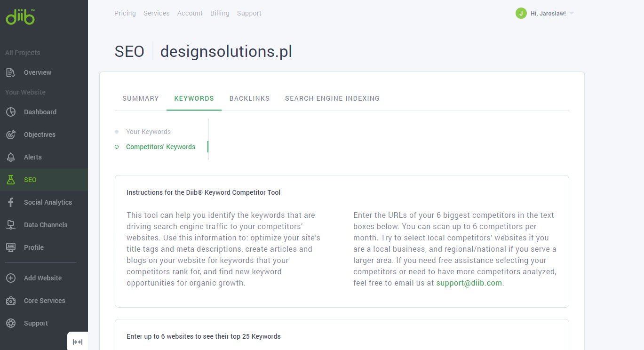Click the Support lifebuoy icon
This screenshot has height=350, width=644.
coord(11,323)
